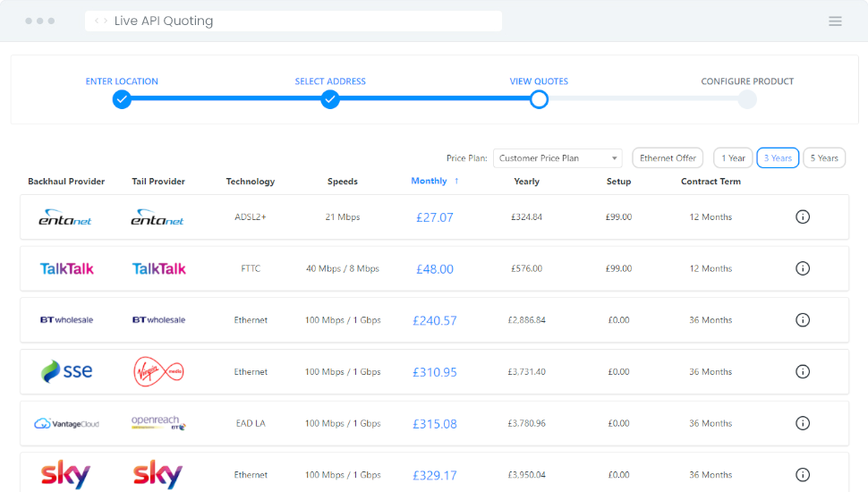The image size is (868, 492).
Task: Open info icon for BT Wholesale row
Action: coord(802,320)
